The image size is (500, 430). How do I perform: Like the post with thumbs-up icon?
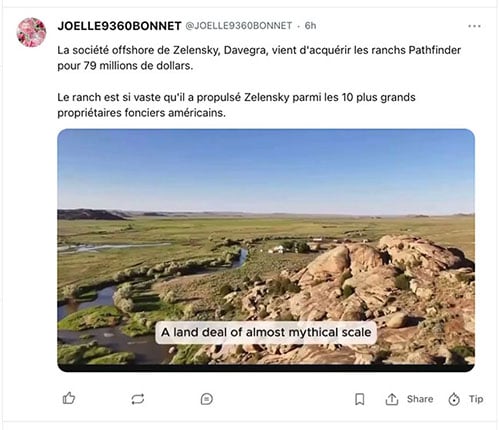tap(69, 398)
